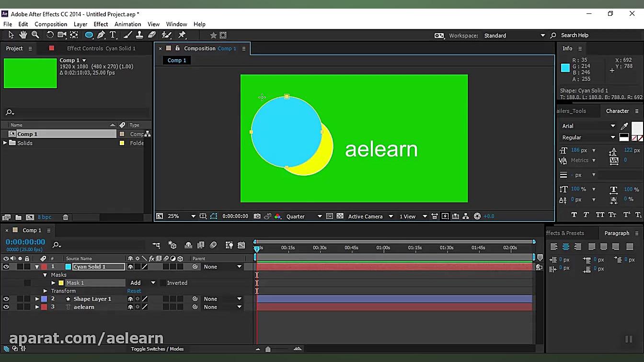Switch to the Character panel tab
This screenshot has width=644, height=362.
click(x=617, y=111)
